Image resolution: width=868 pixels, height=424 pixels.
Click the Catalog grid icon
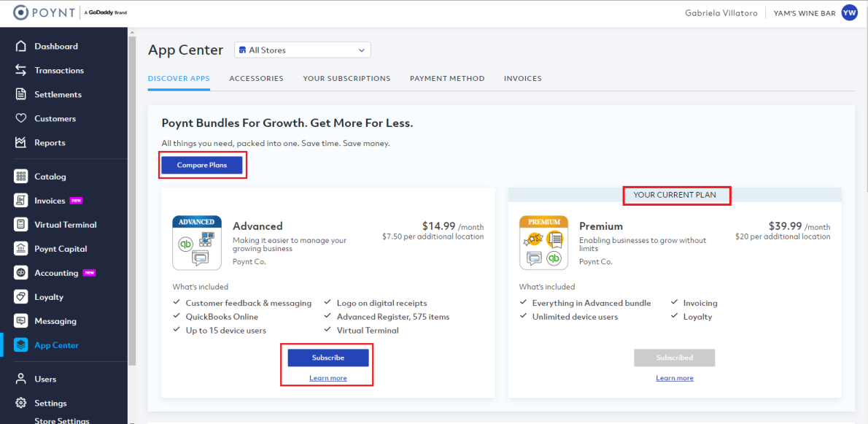(21, 177)
